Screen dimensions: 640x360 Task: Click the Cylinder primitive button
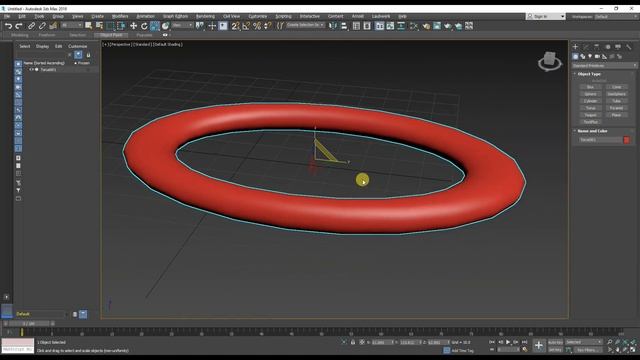(591, 101)
